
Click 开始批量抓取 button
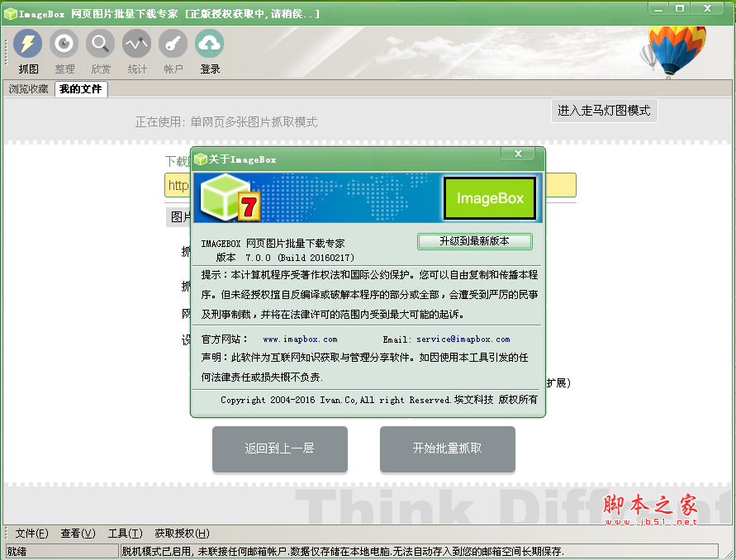[x=448, y=448]
